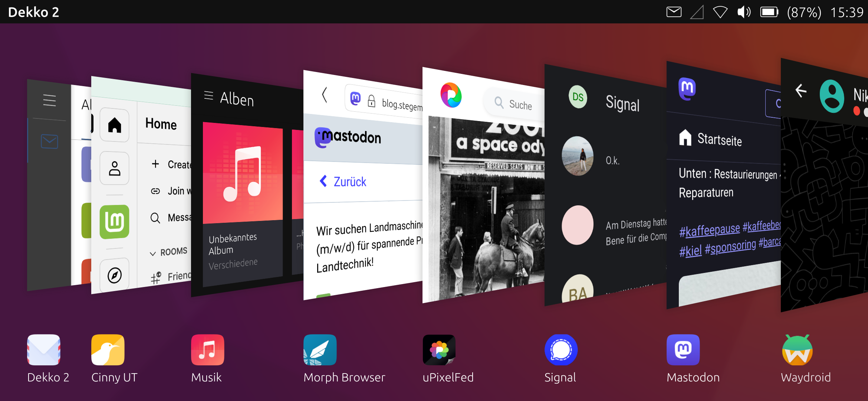Open the space odyssey photo in uPixelFed
The height and width of the screenshot is (401, 868).
(486, 208)
